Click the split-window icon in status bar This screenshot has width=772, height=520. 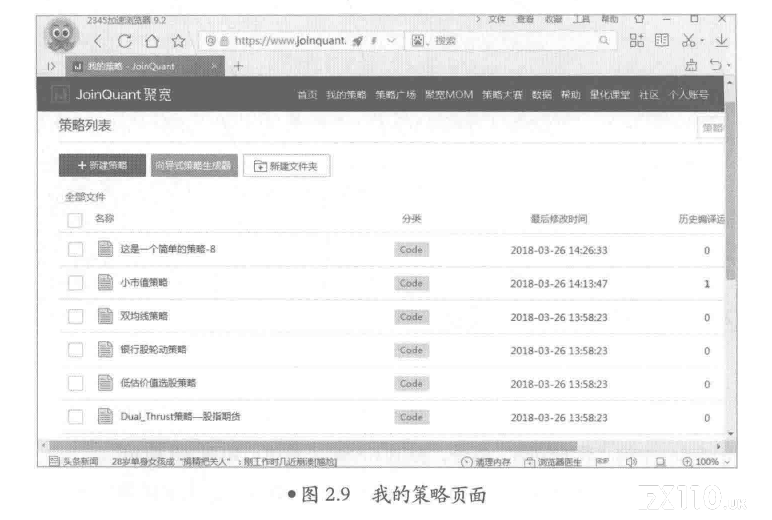[x=661, y=462]
